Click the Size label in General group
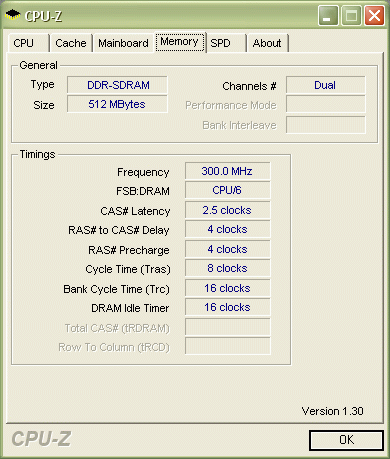The image size is (390, 459). tap(44, 105)
